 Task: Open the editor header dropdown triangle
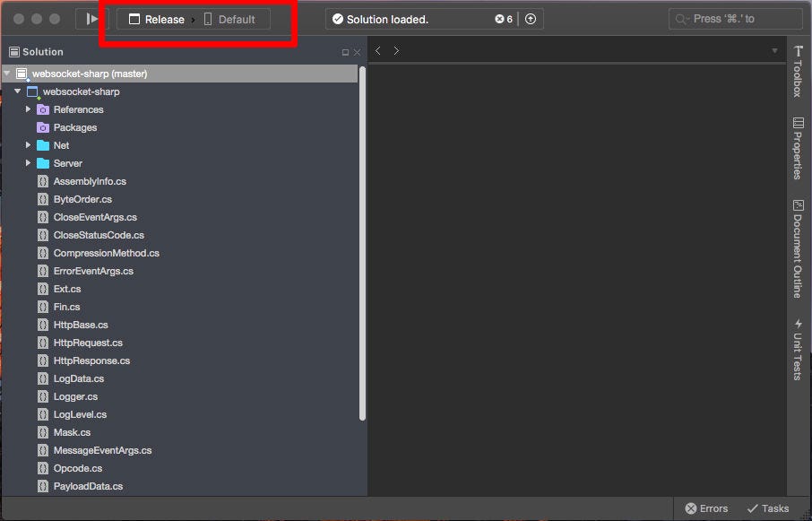click(774, 51)
